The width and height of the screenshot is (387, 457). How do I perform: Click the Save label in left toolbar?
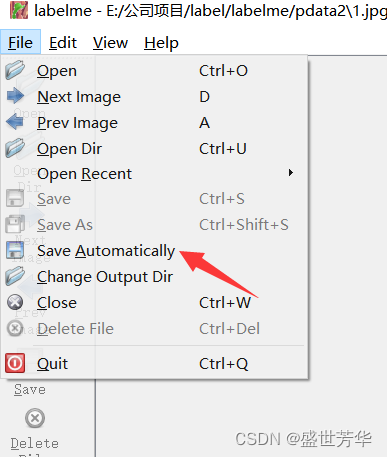[30, 389]
